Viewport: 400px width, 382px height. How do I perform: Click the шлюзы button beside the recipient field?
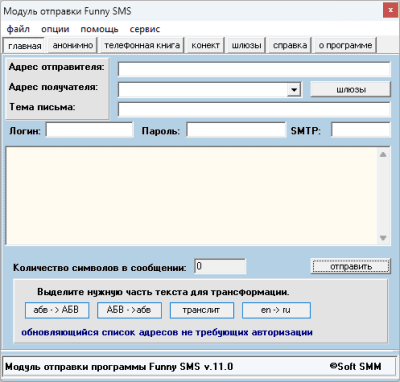point(351,89)
